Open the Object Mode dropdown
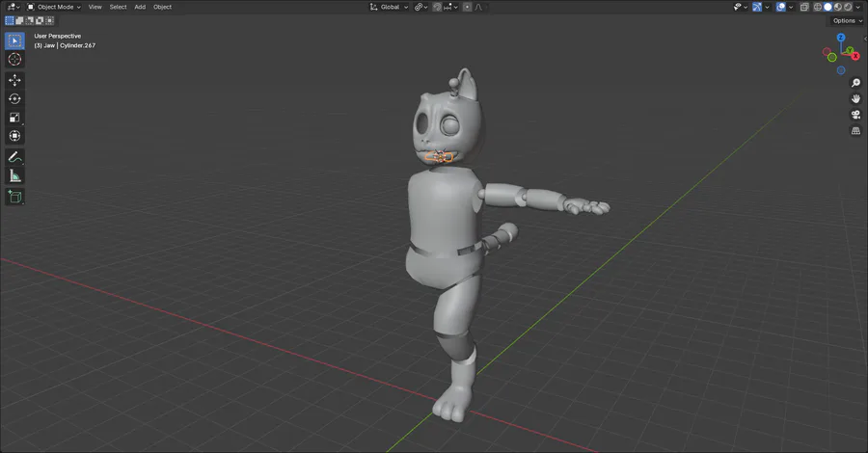Image resolution: width=868 pixels, height=453 pixels. (54, 7)
